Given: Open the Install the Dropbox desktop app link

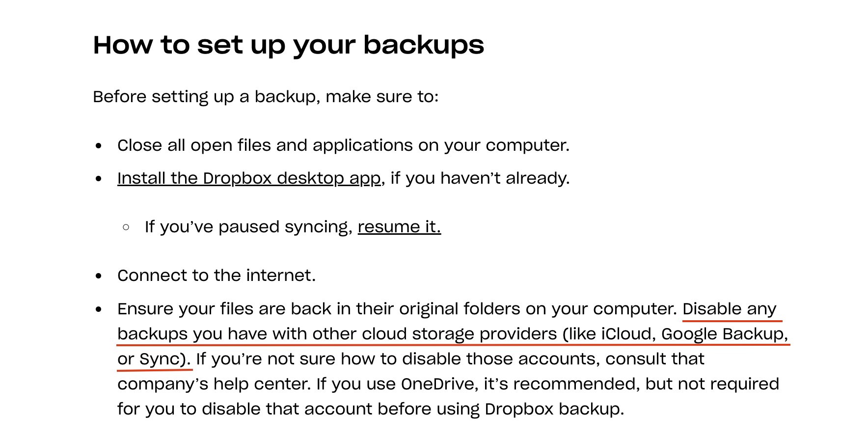Looking at the screenshot, I should click(x=249, y=178).
